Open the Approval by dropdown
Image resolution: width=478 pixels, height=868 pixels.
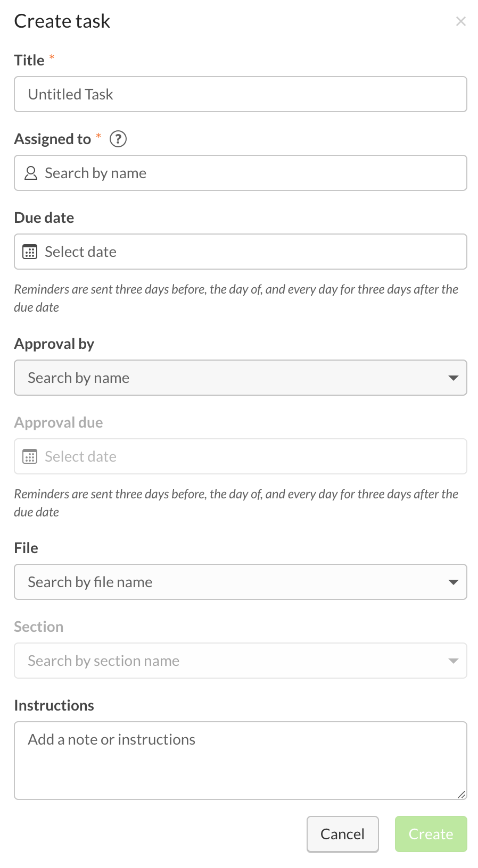(453, 378)
